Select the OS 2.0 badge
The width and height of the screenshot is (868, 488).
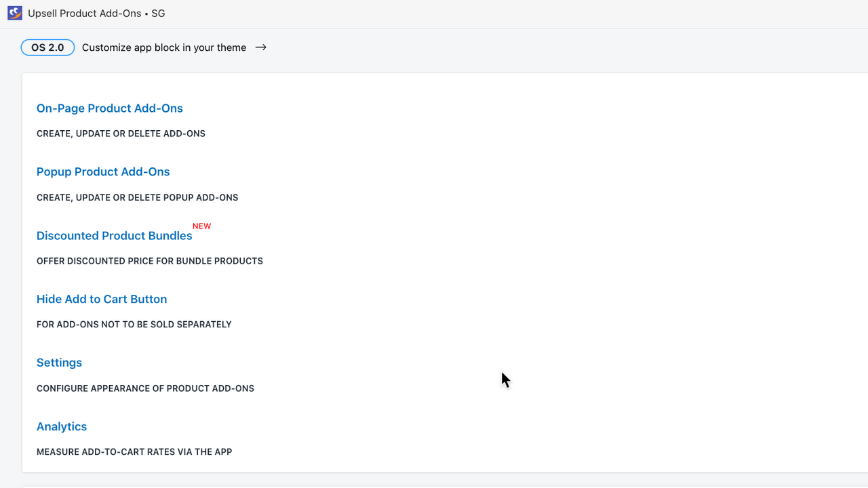[47, 47]
